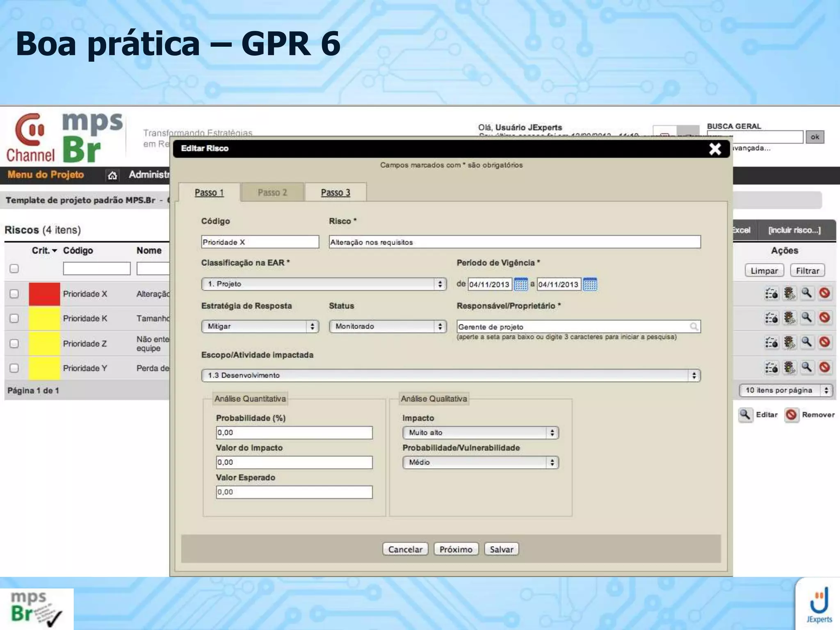This screenshot has height=630, width=840.
Task: Click the Código column filter input
Action: tap(97, 269)
